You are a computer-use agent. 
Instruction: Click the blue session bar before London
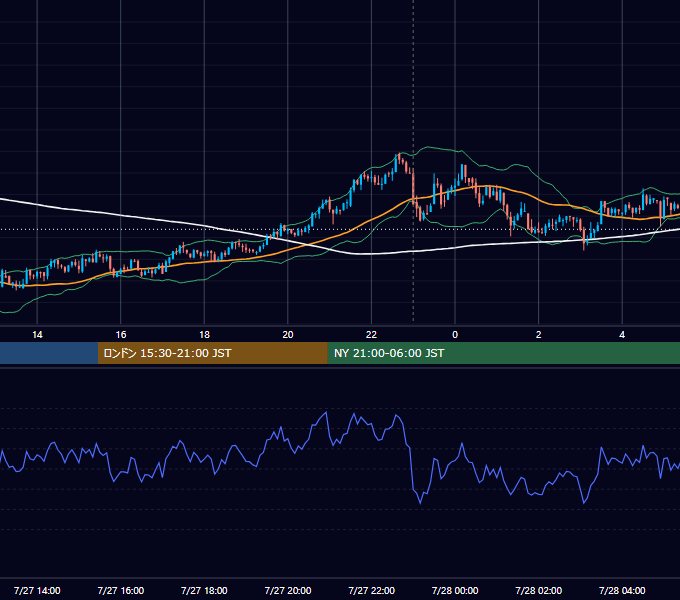click(49, 353)
